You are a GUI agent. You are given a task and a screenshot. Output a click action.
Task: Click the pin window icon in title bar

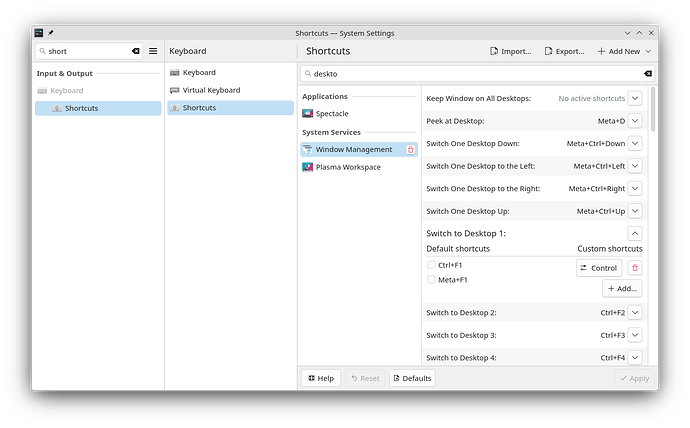tap(51, 33)
